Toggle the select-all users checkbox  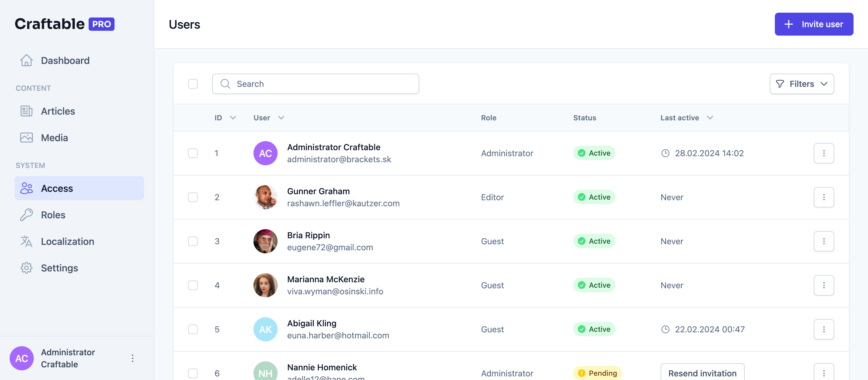(193, 84)
